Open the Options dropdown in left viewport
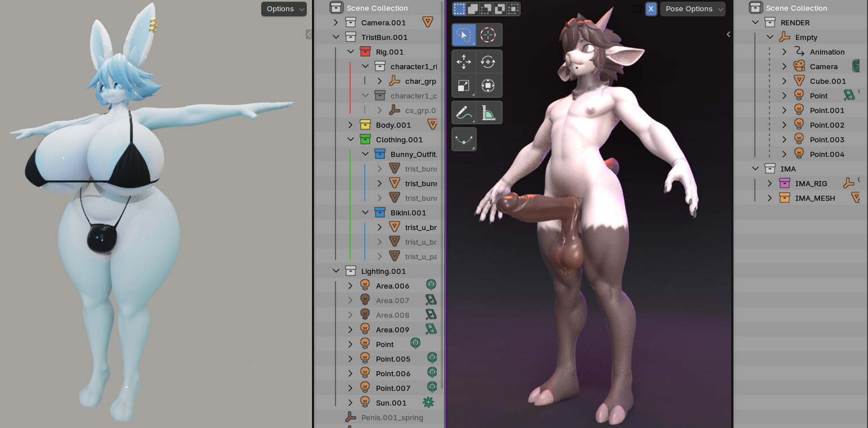 tap(284, 9)
